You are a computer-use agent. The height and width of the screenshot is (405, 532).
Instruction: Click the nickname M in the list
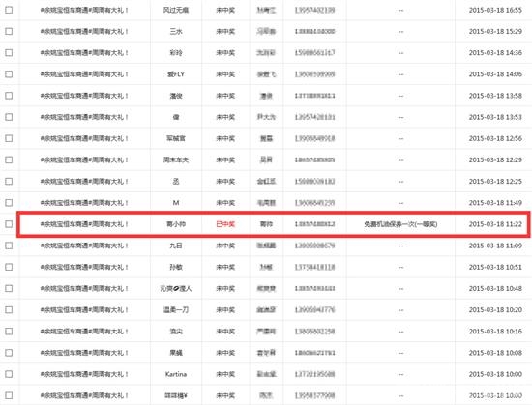pos(176,203)
